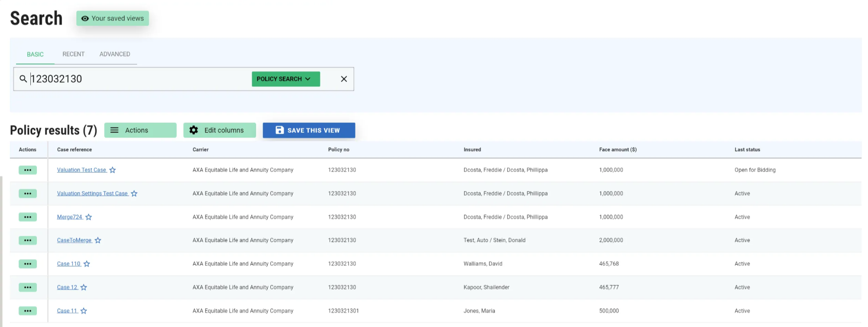868x327 pixels.
Task: Open three-dot menu for CaseToMerge row
Action: pos(28,241)
